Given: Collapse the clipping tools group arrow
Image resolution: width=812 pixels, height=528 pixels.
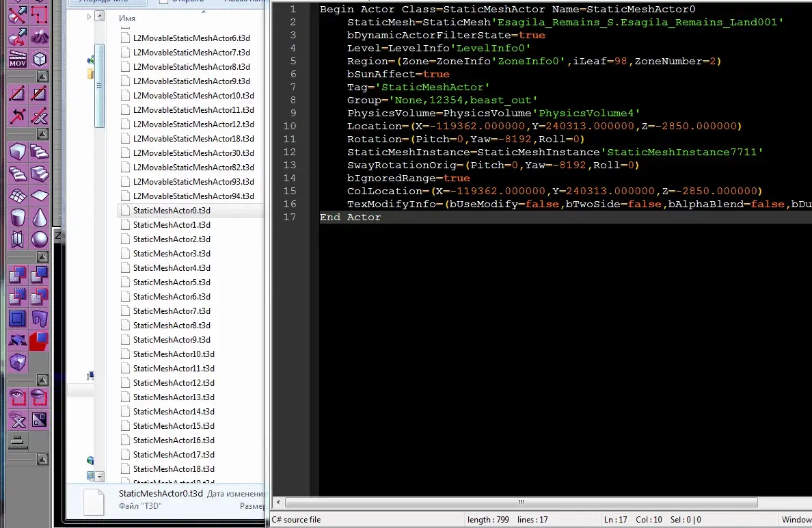Looking at the screenshot, I should coord(42,77).
